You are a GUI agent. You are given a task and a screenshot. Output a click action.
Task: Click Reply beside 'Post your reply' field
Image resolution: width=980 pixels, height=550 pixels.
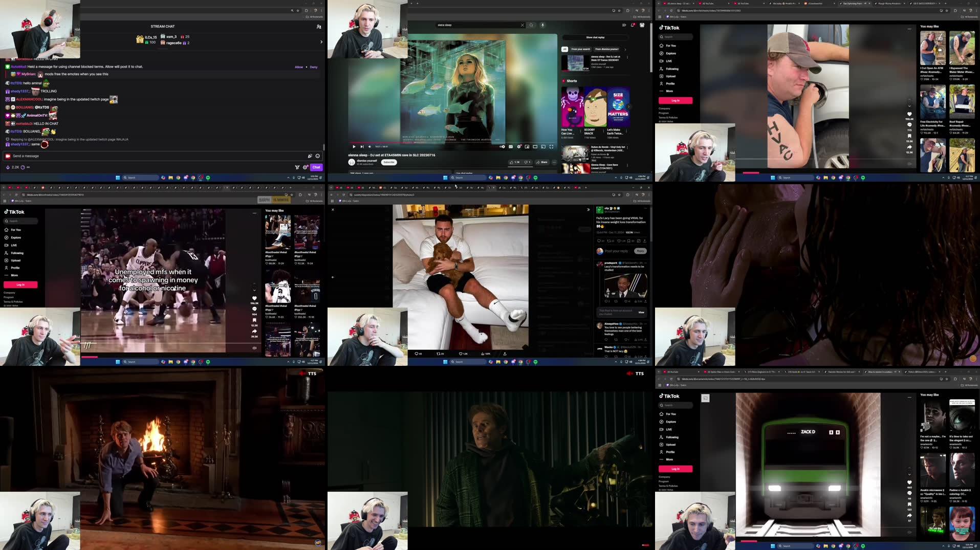[640, 251]
